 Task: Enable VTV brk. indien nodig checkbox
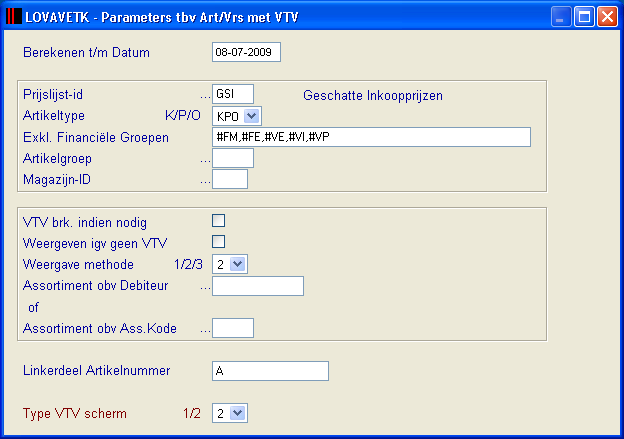(x=218, y=220)
